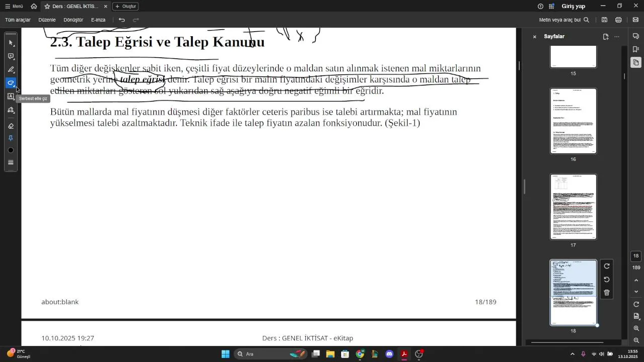644x362 pixels.
Task: Click the Oluştur button
Action: tap(125, 7)
